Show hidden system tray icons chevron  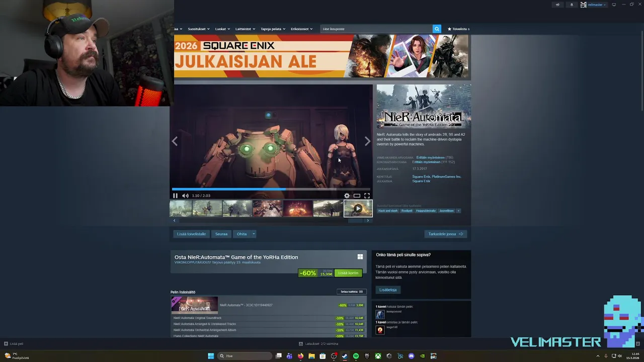click(x=598, y=356)
